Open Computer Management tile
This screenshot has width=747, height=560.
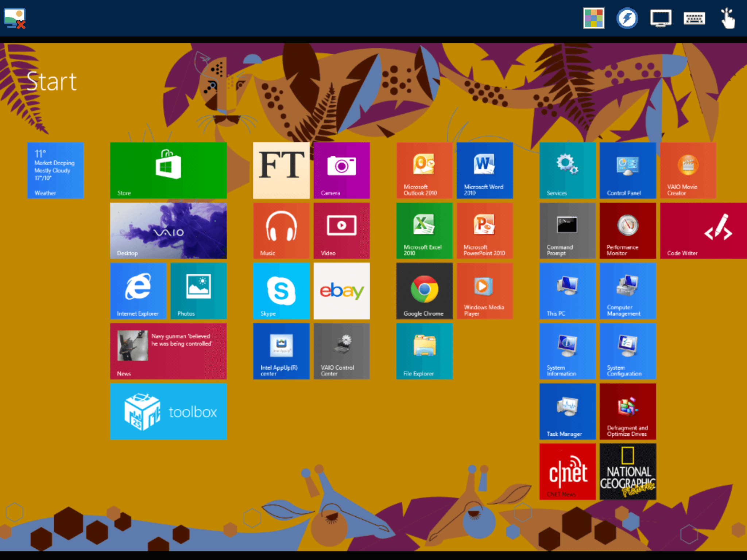(628, 291)
